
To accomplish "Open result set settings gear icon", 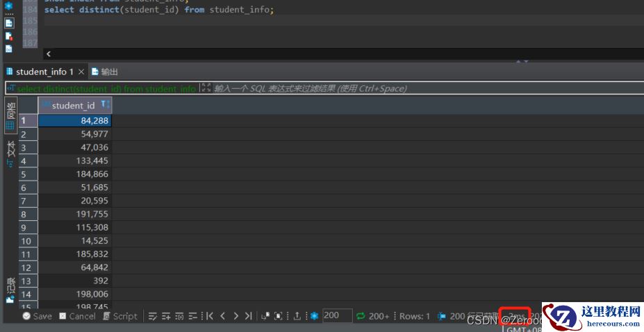I will [314, 316].
